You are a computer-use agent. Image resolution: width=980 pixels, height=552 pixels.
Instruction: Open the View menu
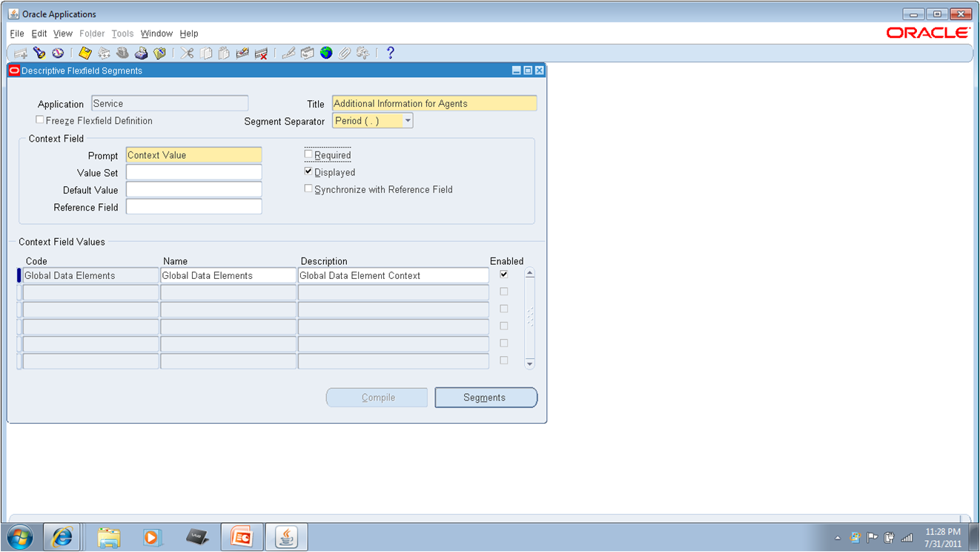pyautogui.click(x=63, y=33)
